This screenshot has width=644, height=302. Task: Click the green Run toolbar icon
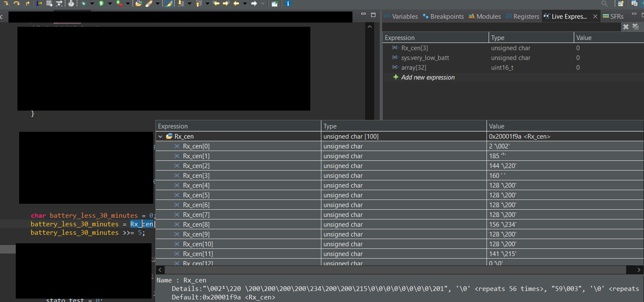tap(101, 4)
